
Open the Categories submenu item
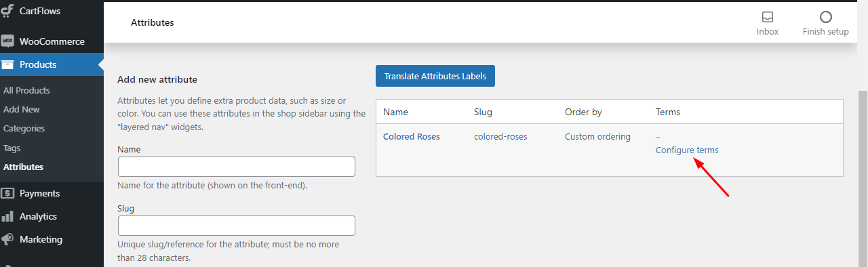pos(24,128)
